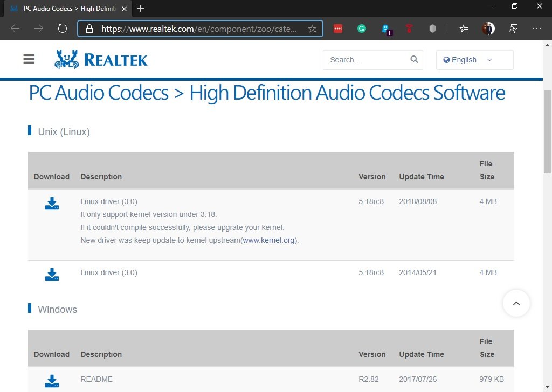Click Description header in Linux table

pos(101,177)
